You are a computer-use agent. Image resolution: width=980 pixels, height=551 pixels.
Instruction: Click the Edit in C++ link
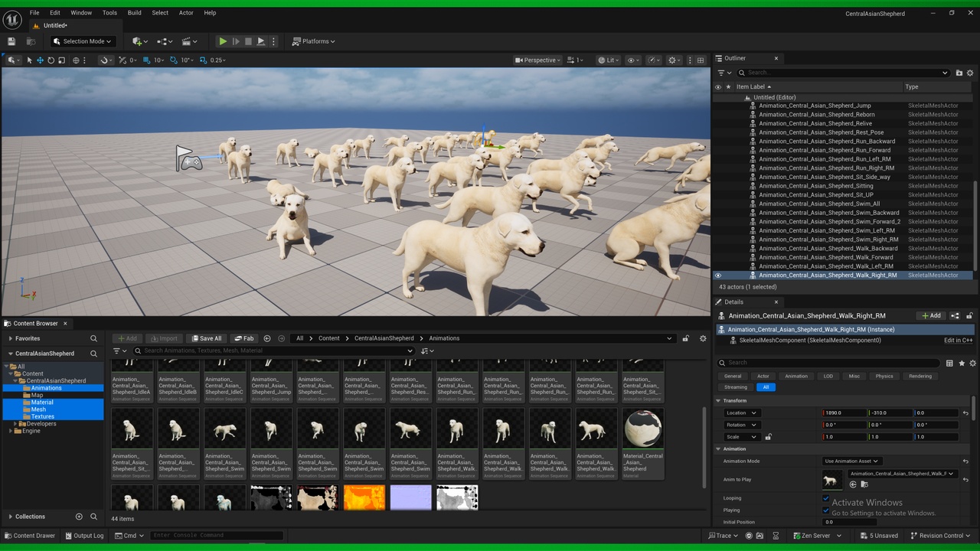[958, 341]
